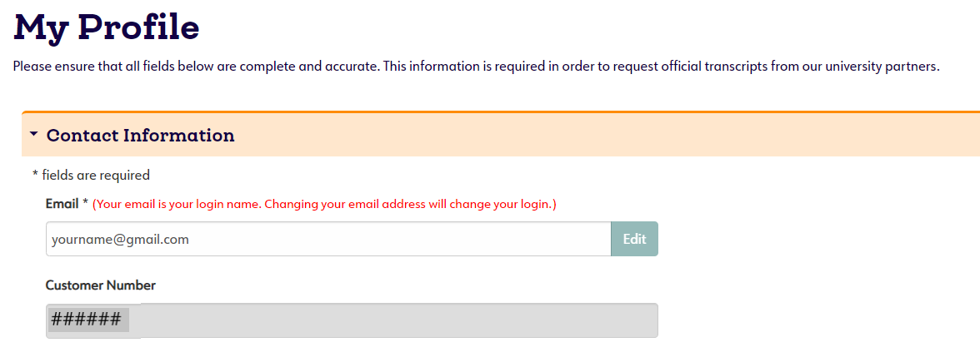This screenshot has width=980, height=352.
Task: Click the Email field label
Action: (x=62, y=204)
